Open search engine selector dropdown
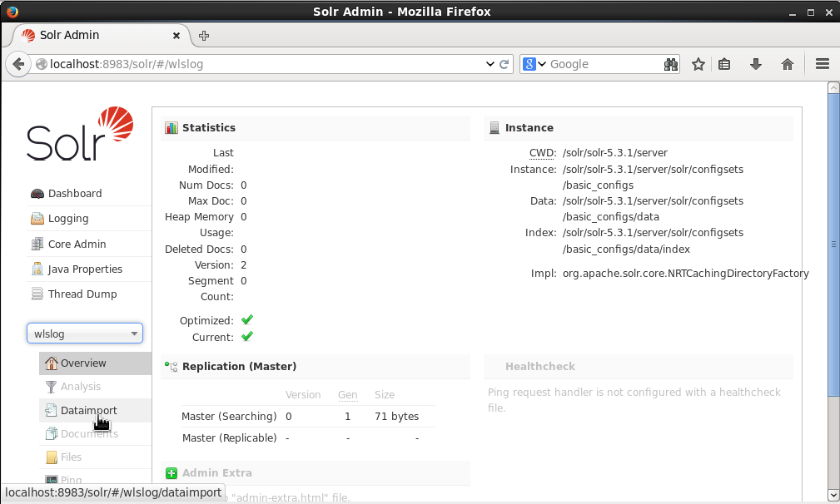 click(534, 64)
